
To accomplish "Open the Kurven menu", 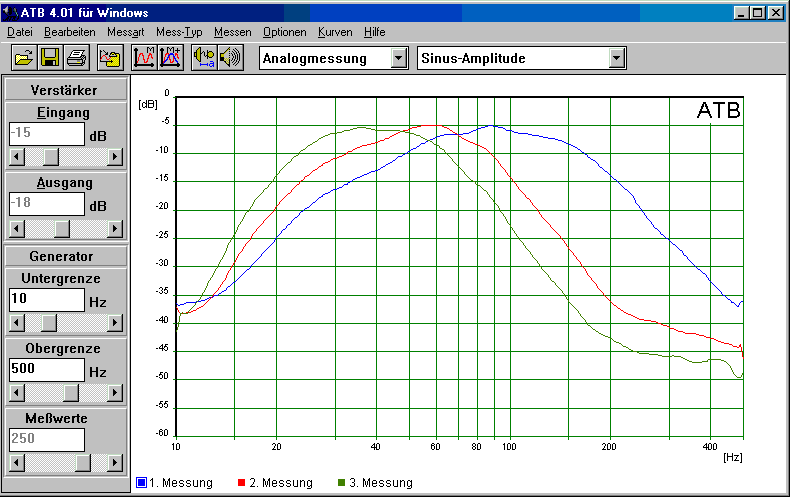I will (335, 32).
